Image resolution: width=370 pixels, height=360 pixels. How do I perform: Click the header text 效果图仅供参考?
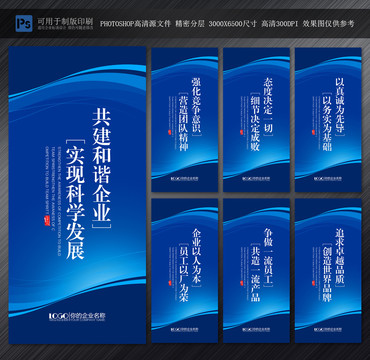(328, 24)
